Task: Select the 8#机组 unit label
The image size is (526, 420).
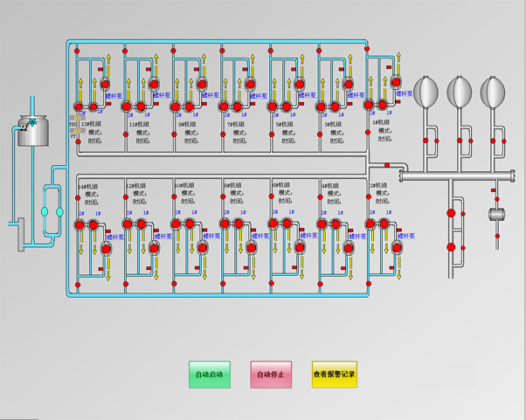Action: (x=234, y=186)
